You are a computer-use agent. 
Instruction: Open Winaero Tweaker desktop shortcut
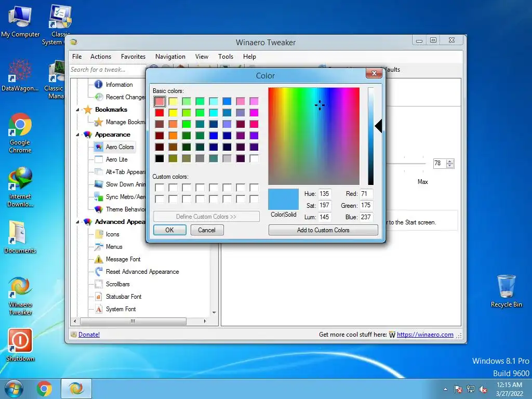[20, 296]
